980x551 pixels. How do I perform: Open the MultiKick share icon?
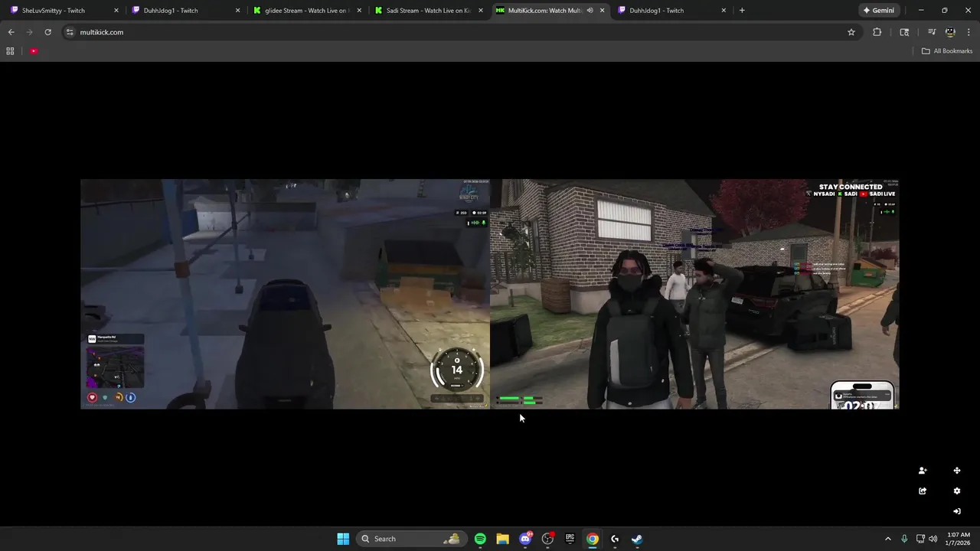[x=923, y=491]
